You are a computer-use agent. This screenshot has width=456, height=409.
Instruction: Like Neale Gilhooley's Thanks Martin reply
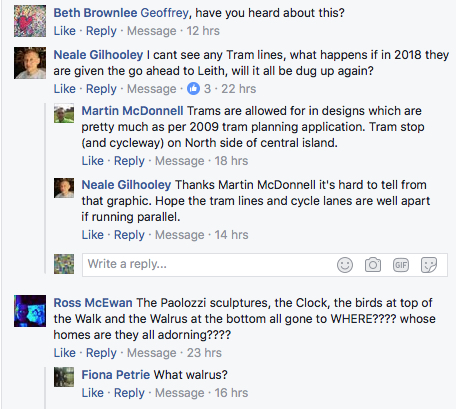tap(93, 235)
